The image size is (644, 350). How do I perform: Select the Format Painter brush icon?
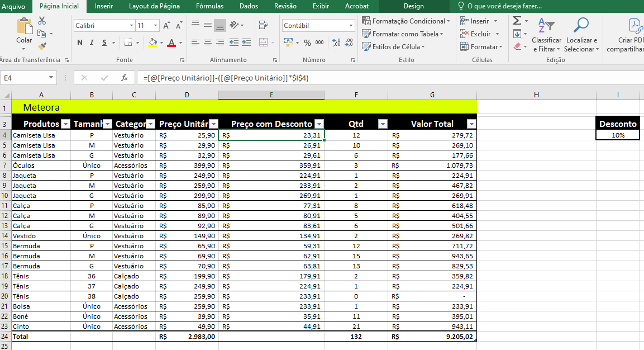coord(42,46)
